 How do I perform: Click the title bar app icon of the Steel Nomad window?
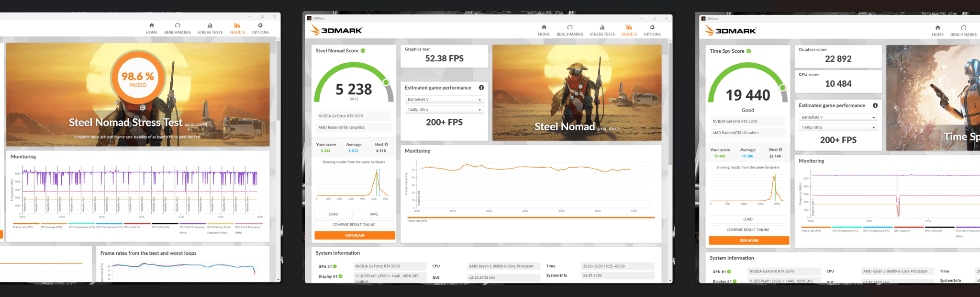pos(309,18)
